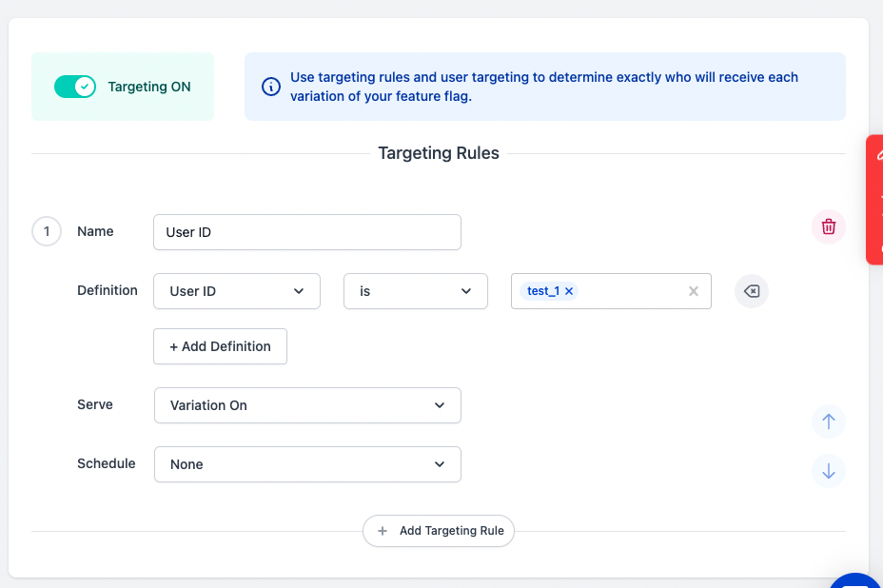Click the empty space in the value field after test_1
This screenshot has height=588, width=883.
631,291
